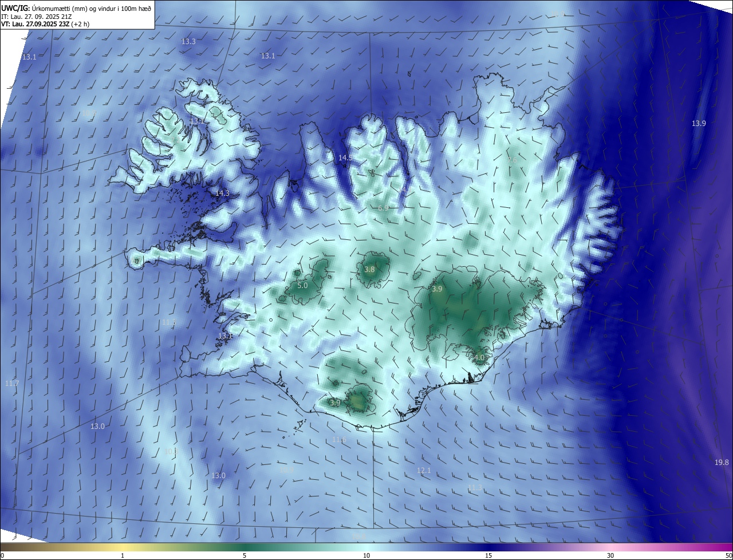Click the map title starting 'UWC/IG: Úrkomumætti (mm)'
Screen dimensions: 733x560
[76, 8]
